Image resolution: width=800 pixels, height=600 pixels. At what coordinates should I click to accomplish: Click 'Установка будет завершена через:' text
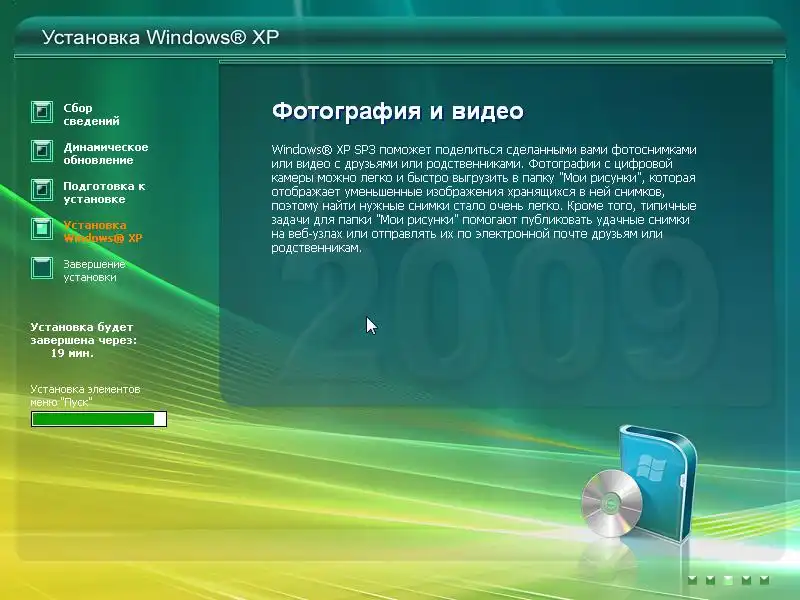[x=84, y=334]
